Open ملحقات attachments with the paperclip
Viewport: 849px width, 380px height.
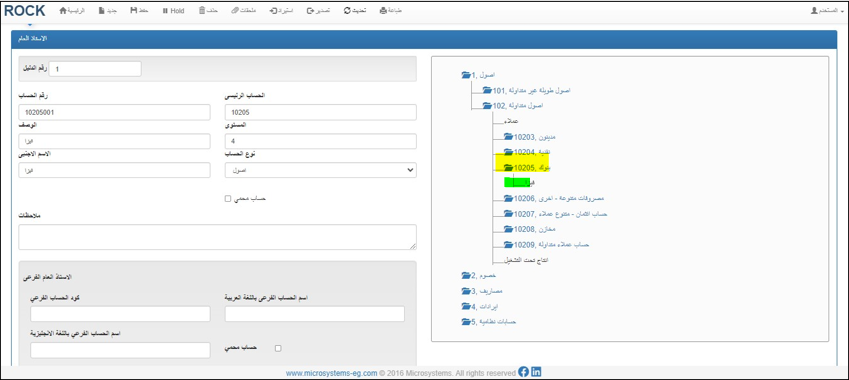244,11
